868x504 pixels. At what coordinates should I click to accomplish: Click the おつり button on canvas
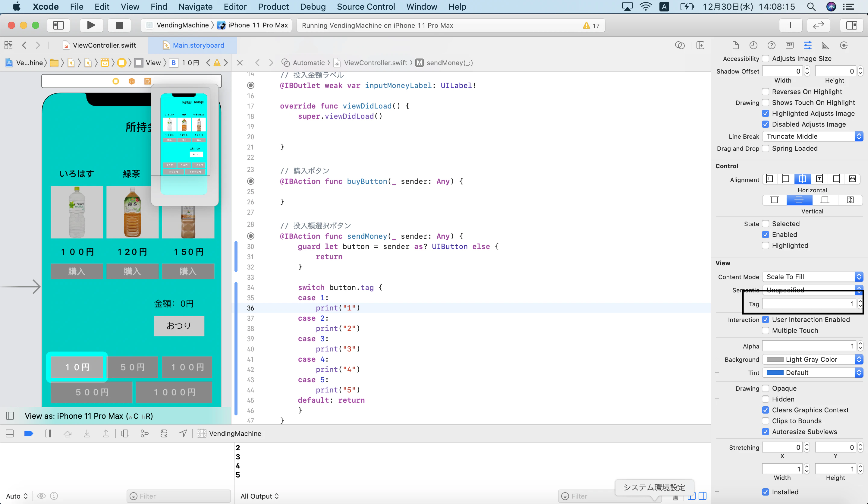click(x=179, y=326)
